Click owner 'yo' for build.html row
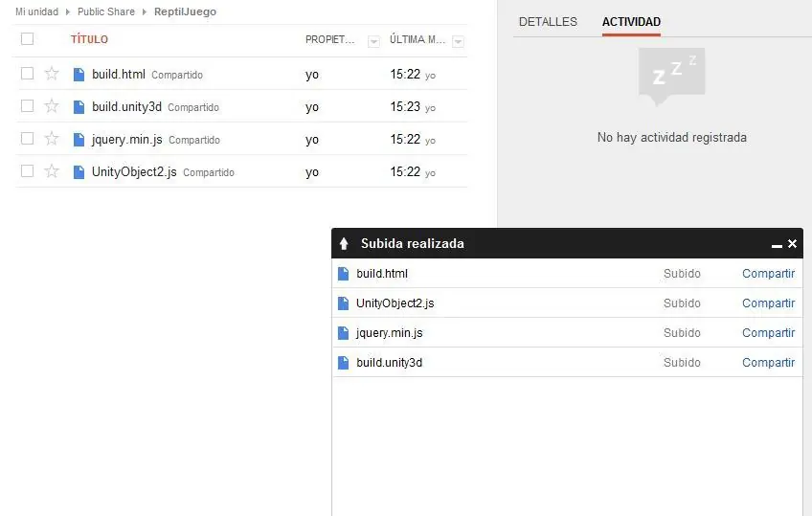The height and width of the screenshot is (516, 812). [312, 76]
